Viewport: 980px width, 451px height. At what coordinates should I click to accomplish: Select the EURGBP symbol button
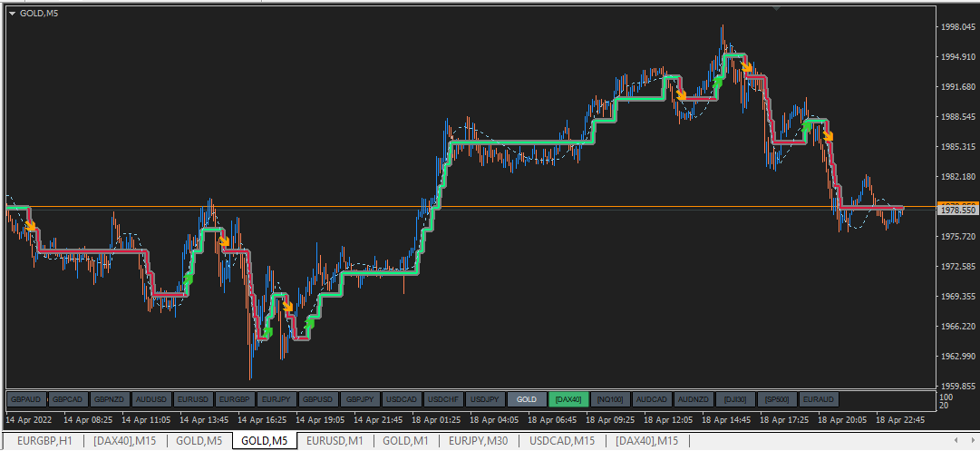point(235,399)
